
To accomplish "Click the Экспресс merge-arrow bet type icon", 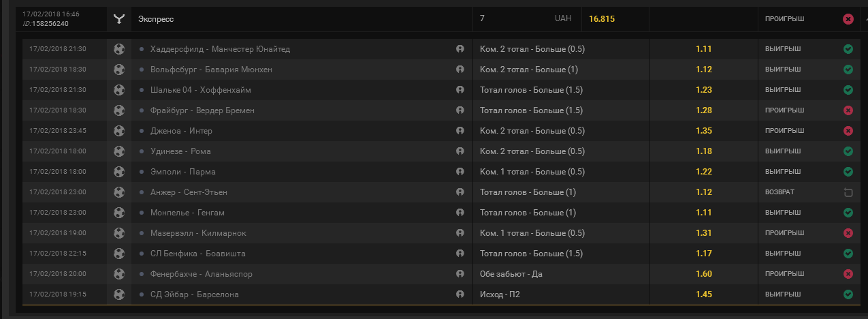I will pos(119,19).
